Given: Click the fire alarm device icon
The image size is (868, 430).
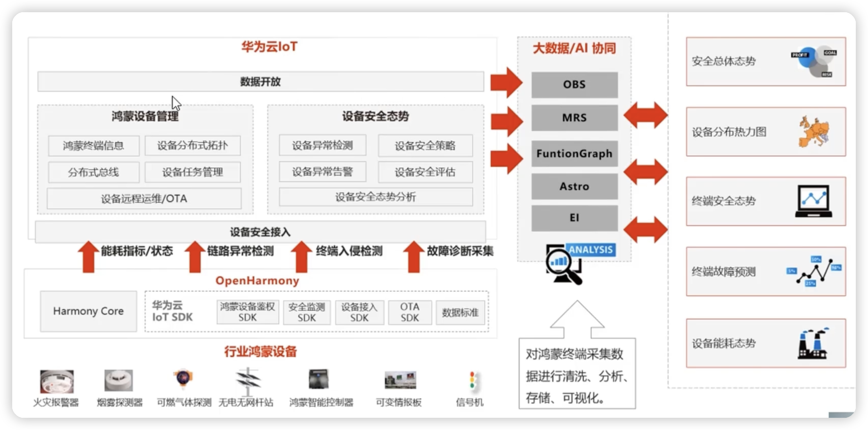Looking at the screenshot, I should (x=57, y=381).
